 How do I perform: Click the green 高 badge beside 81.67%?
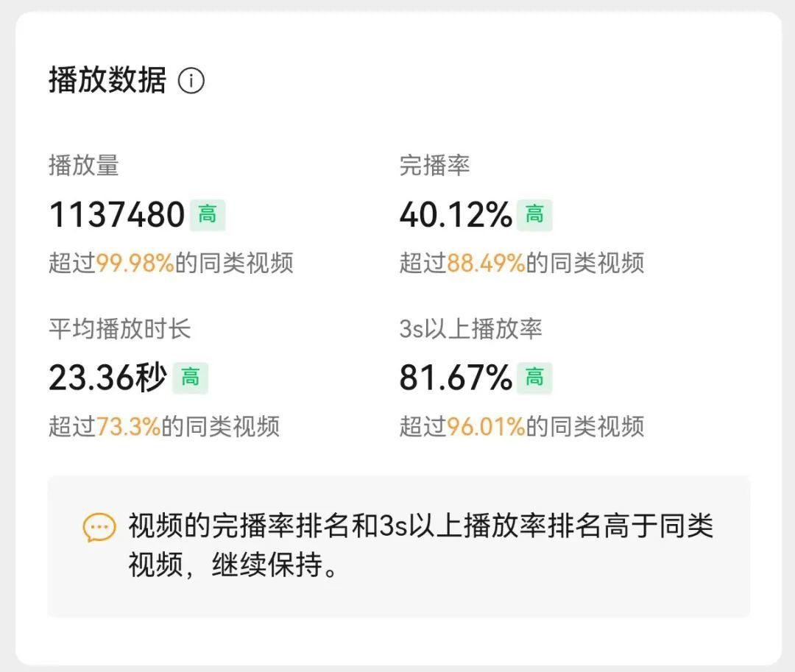coord(534,378)
